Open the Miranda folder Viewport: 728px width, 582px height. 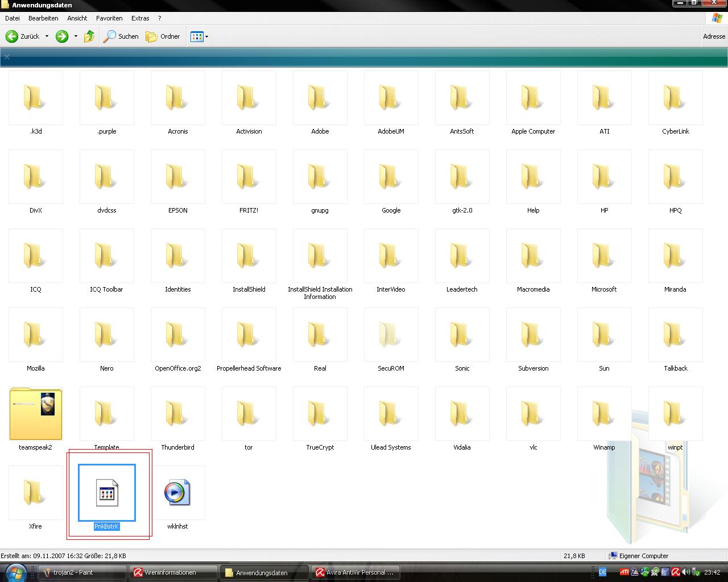click(676, 256)
